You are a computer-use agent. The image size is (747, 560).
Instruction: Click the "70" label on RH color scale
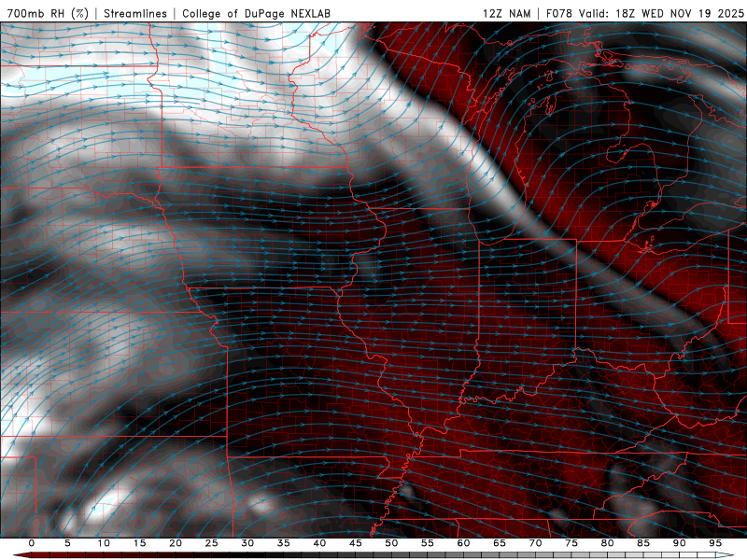coord(535,543)
